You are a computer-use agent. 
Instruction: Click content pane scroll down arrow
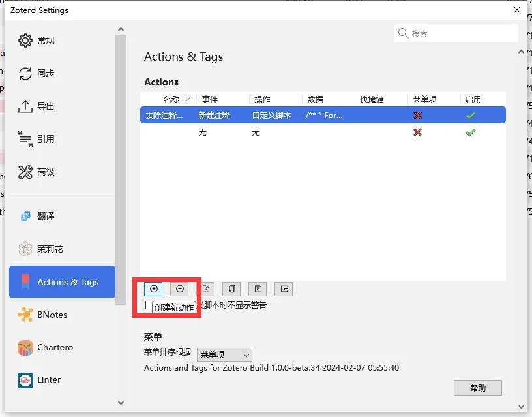pos(521,407)
